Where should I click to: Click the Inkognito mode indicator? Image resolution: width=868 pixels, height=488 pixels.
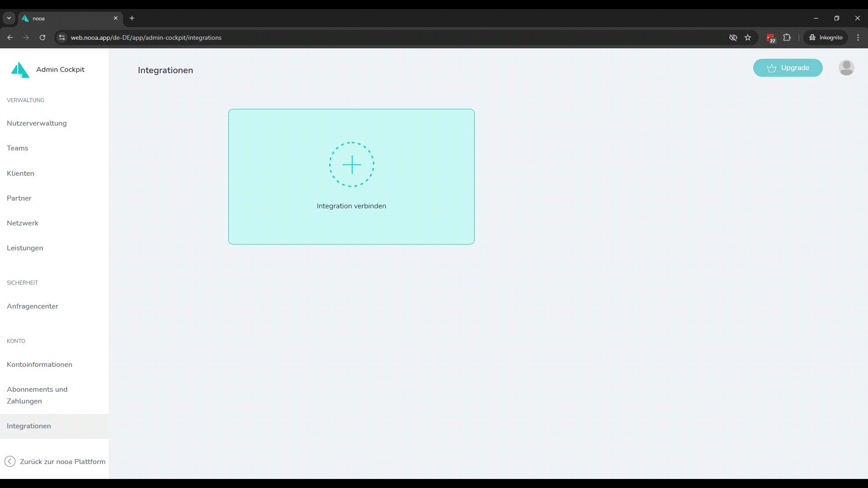(826, 38)
